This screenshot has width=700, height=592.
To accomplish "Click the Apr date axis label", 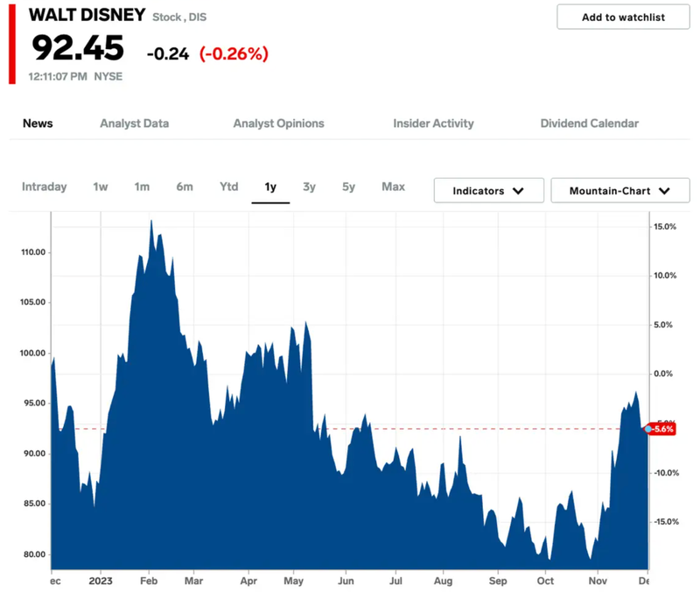I will pos(248,581).
